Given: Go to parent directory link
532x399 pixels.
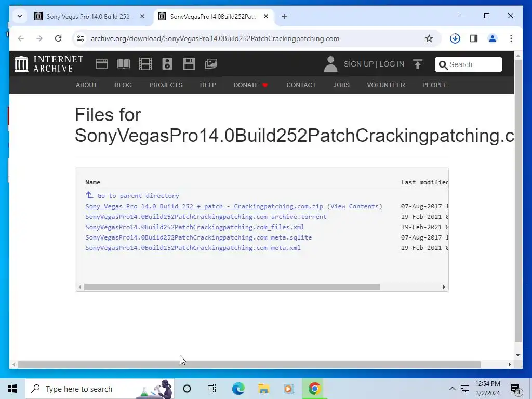Looking at the screenshot, I should (x=132, y=195).
